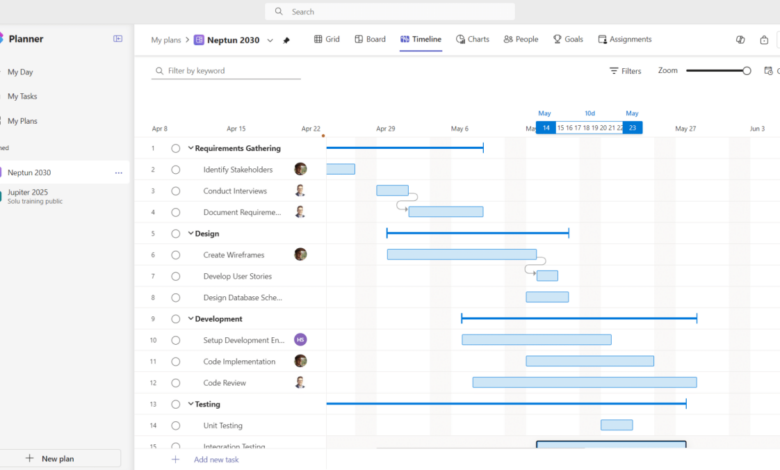Mark Code Review task complete
This screenshot has height=470, width=780.
pos(176,383)
